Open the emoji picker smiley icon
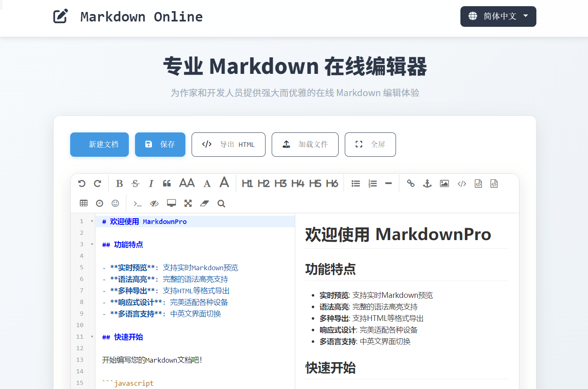 click(x=115, y=203)
